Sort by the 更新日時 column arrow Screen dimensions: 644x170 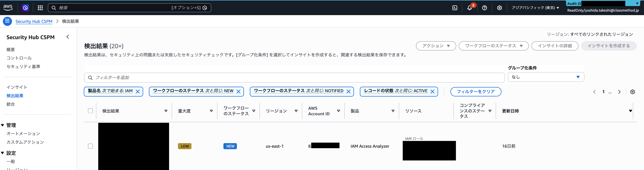631,111
